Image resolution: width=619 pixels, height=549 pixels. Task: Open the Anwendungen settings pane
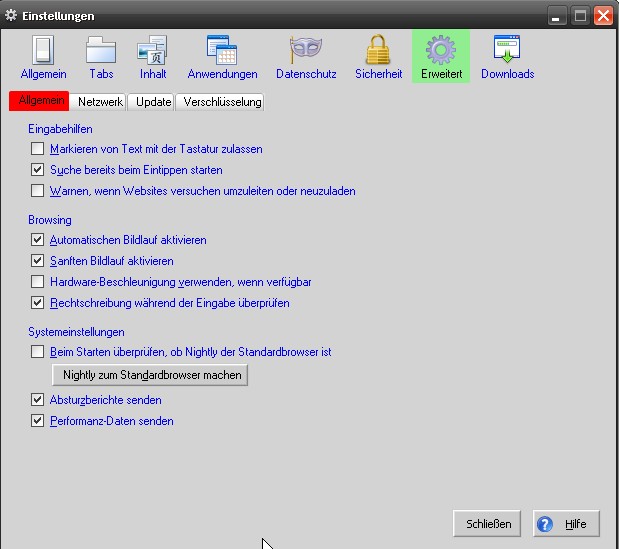pyautogui.click(x=222, y=57)
